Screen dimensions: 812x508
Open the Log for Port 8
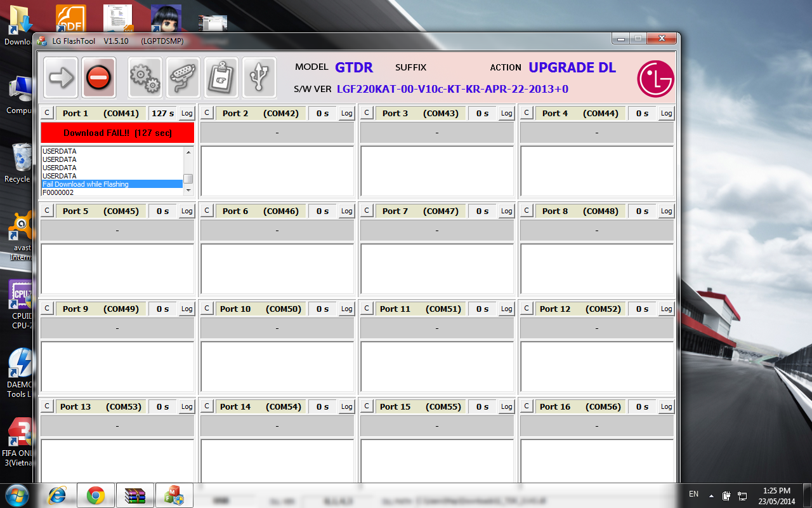coord(666,211)
